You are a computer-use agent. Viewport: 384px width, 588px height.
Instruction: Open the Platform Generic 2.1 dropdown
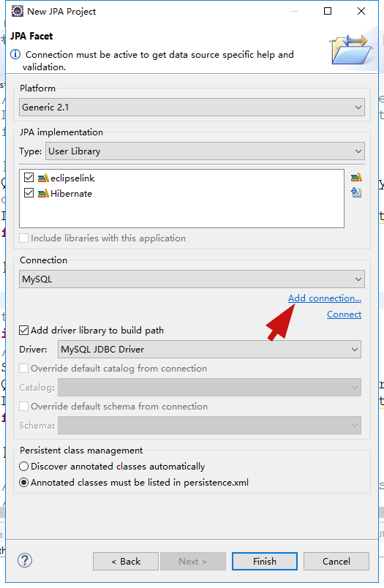pos(192,108)
